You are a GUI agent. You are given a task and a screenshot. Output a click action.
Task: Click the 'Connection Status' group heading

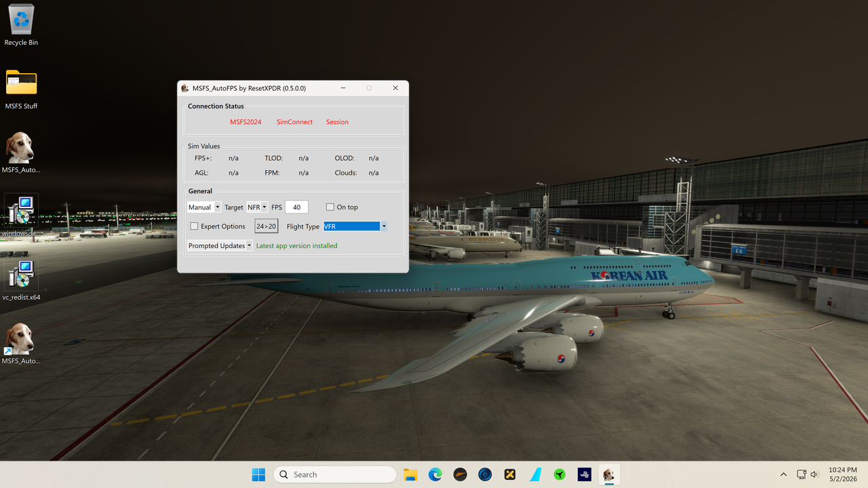pos(216,106)
